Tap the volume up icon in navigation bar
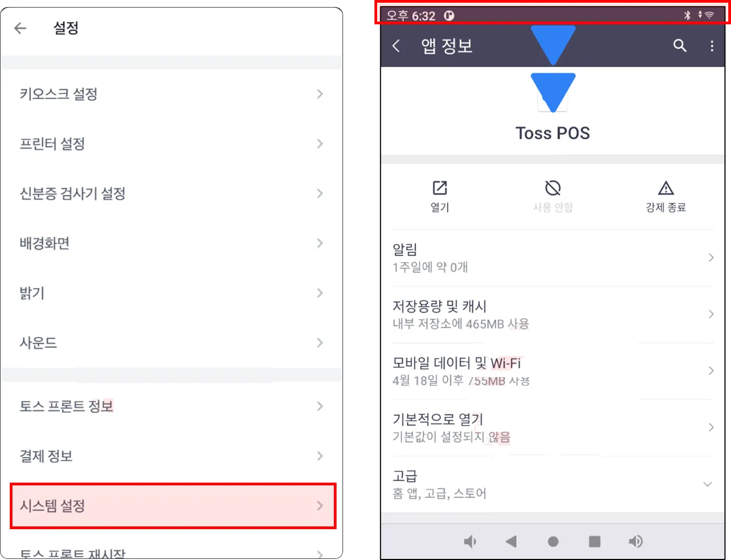The image size is (731, 560). 636,541
